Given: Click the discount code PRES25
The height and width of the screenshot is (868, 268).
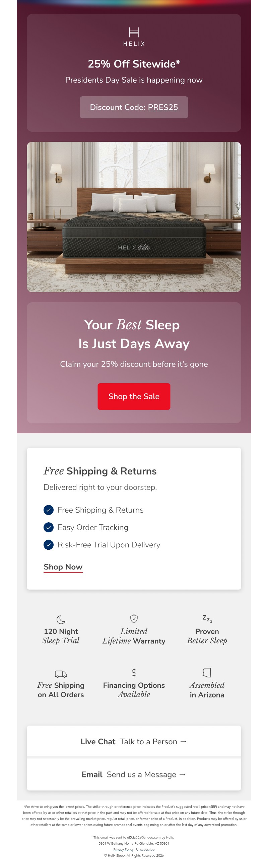Looking at the screenshot, I should click(163, 107).
